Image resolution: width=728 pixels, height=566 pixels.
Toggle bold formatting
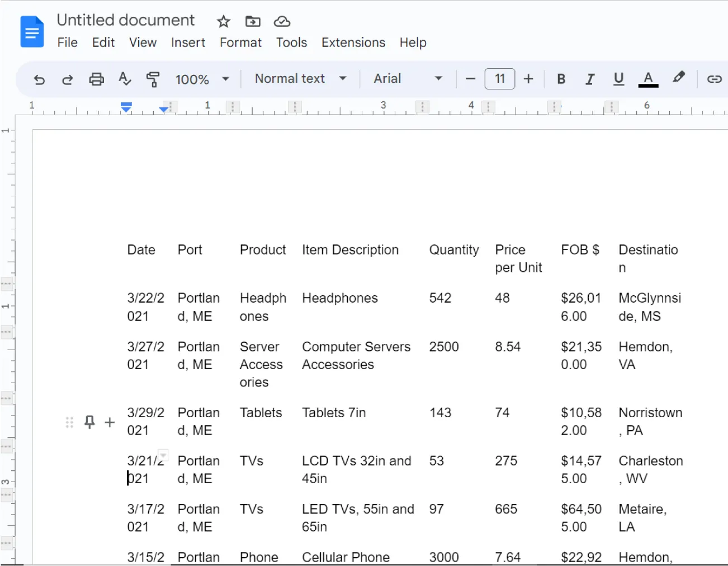[x=561, y=79]
